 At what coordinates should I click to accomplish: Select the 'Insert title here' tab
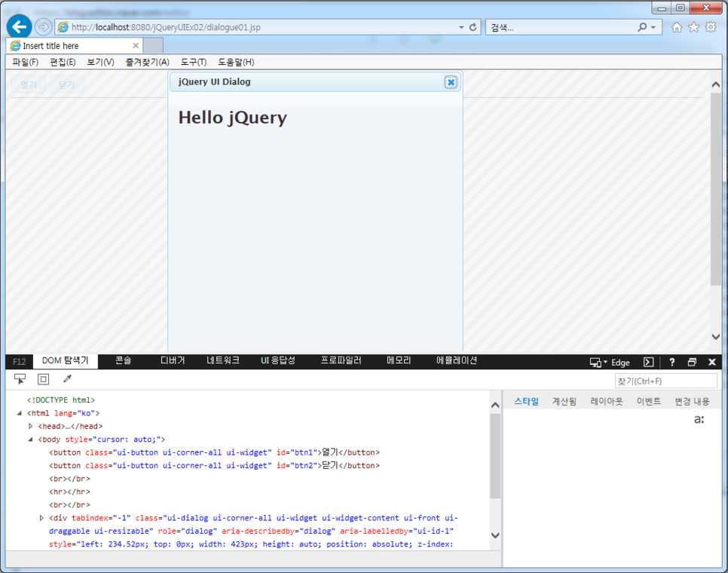pyautogui.click(x=75, y=45)
